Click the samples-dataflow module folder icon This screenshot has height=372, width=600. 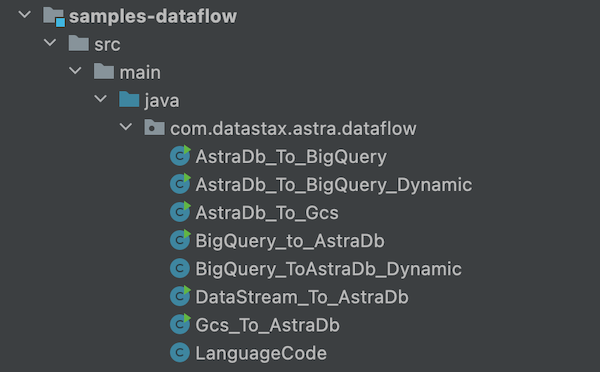54,17
